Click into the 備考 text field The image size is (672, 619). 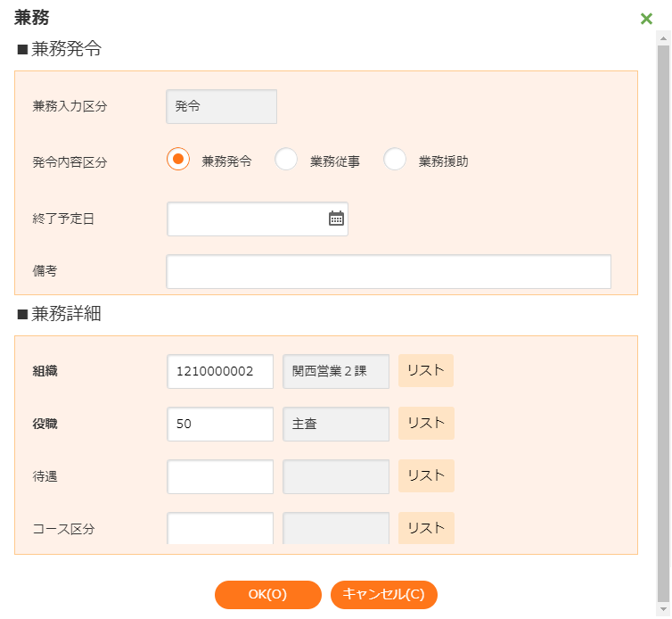click(x=389, y=271)
